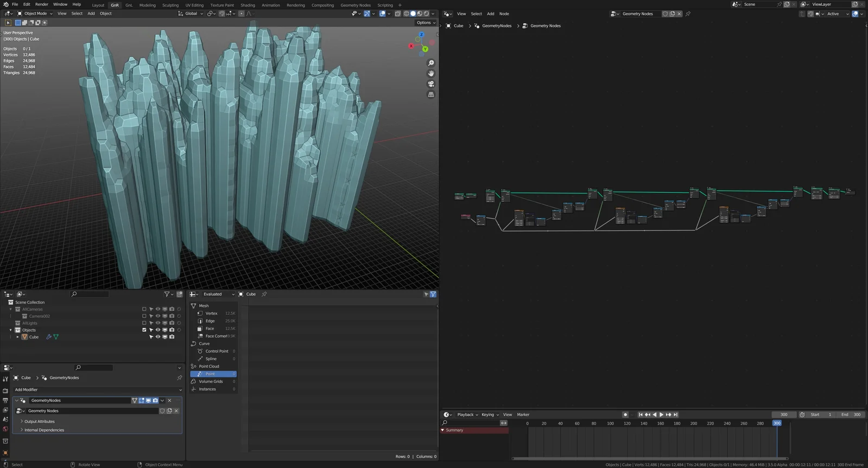Toggle GeometryNodes modifier render visibility
The height and width of the screenshot is (468, 868).
[x=155, y=401]
